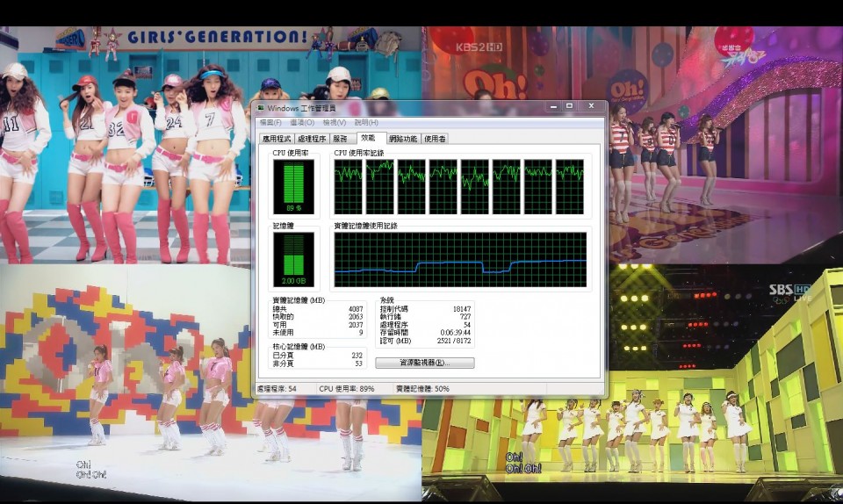Viewport: 843px width, 504px height.
Task: Click the CPU 使用率 gauge showing 89 %
Action: pos(293,186)
